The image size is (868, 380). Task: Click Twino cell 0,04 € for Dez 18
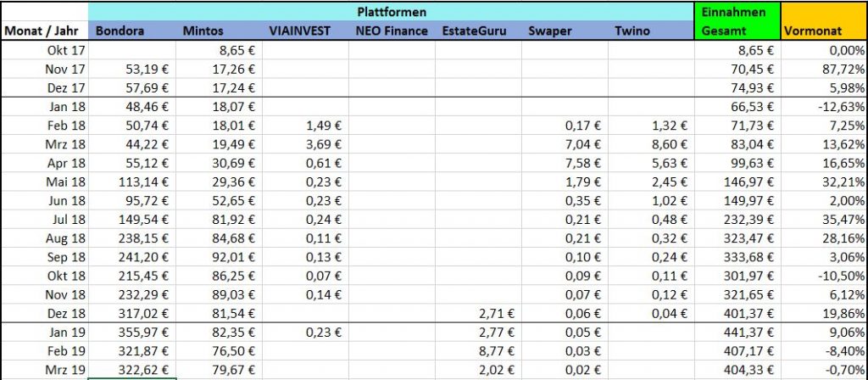click(651, 314)
